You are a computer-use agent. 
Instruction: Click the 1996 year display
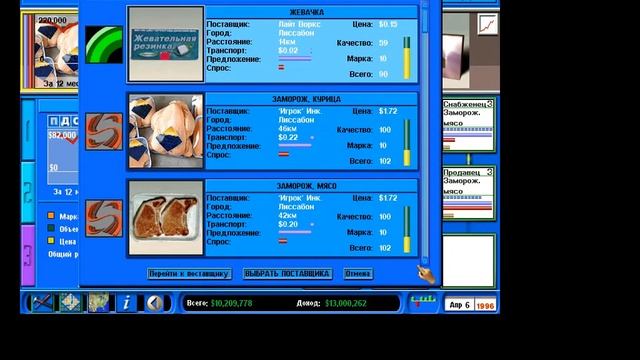point(485,305)
